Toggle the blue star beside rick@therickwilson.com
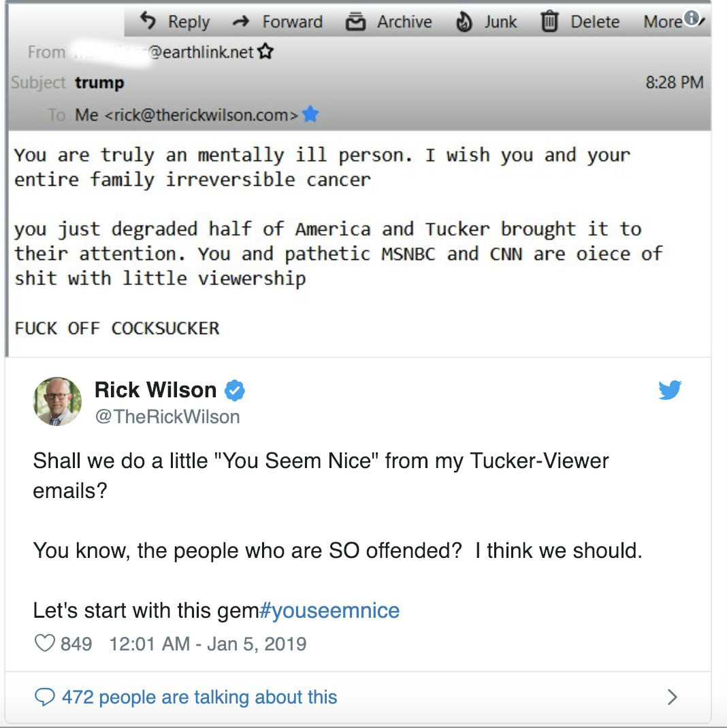The height and width of the screenshot is (728, 727). pos(310,114)
